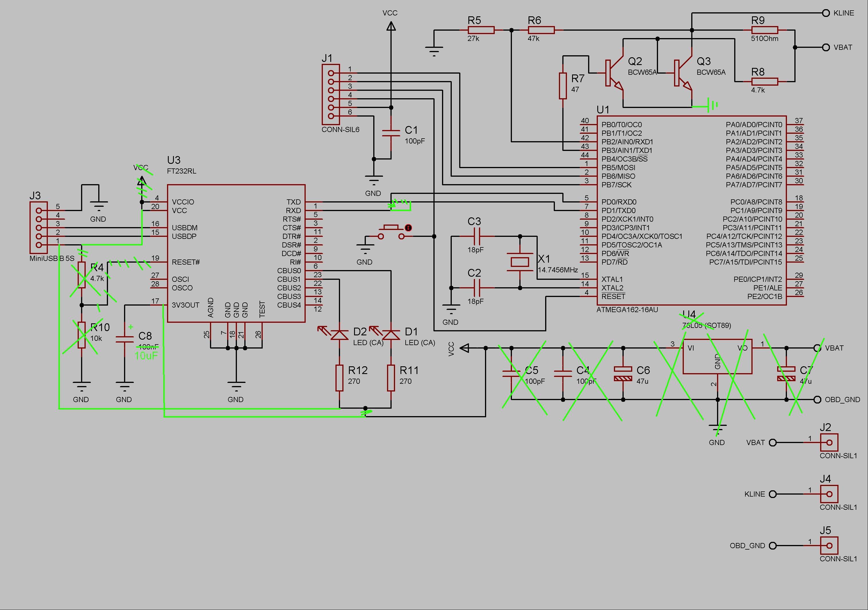Click the crossed-out U4 regulator block

click(x=717, y=357)
